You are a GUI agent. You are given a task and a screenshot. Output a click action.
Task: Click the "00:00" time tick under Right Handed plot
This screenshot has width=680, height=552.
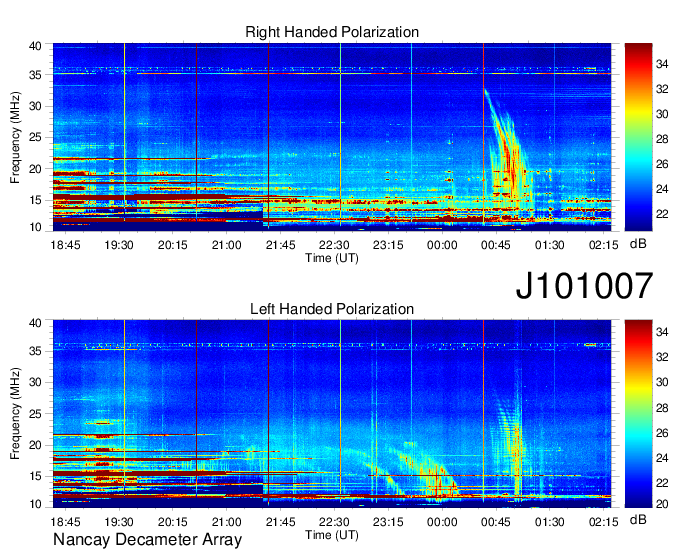coord(442,245)
